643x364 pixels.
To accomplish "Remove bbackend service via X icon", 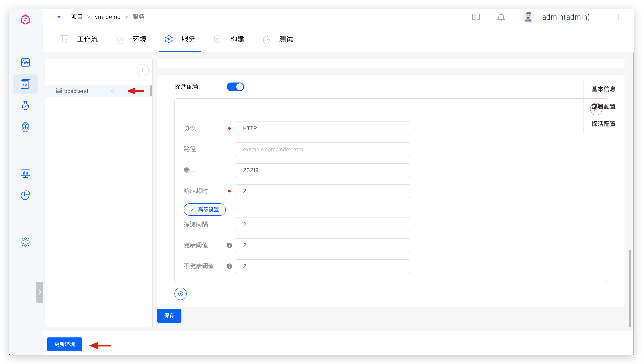I will (112, 91).
